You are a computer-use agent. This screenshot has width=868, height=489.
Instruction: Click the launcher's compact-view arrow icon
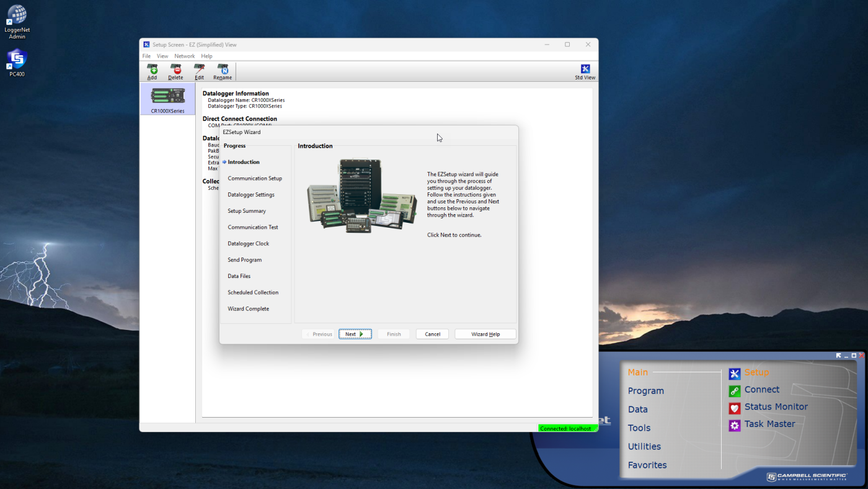pyautogui.click(x=839, y=356)
